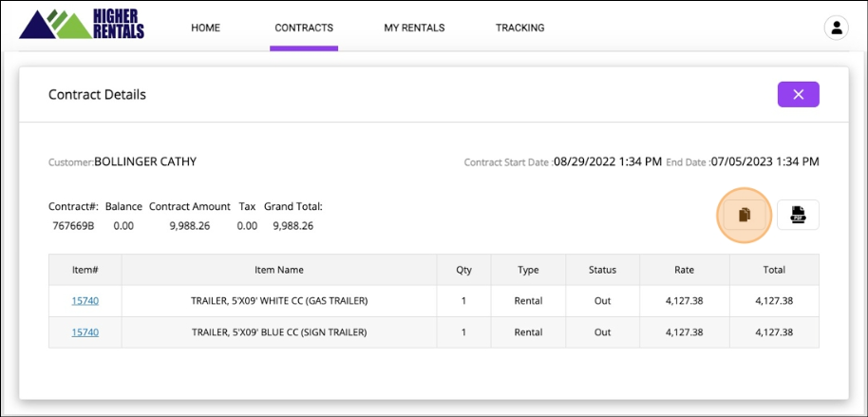Click the Total column header
Screen dimensions: 868x417
(774, 270)
